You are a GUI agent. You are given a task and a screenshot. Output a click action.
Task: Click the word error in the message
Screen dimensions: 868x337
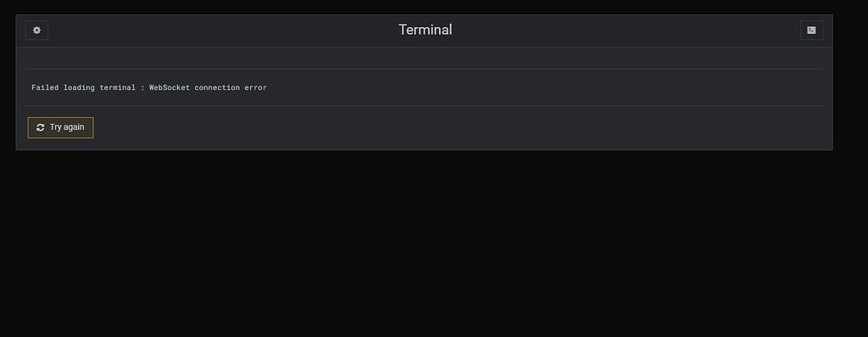(256, 87)
